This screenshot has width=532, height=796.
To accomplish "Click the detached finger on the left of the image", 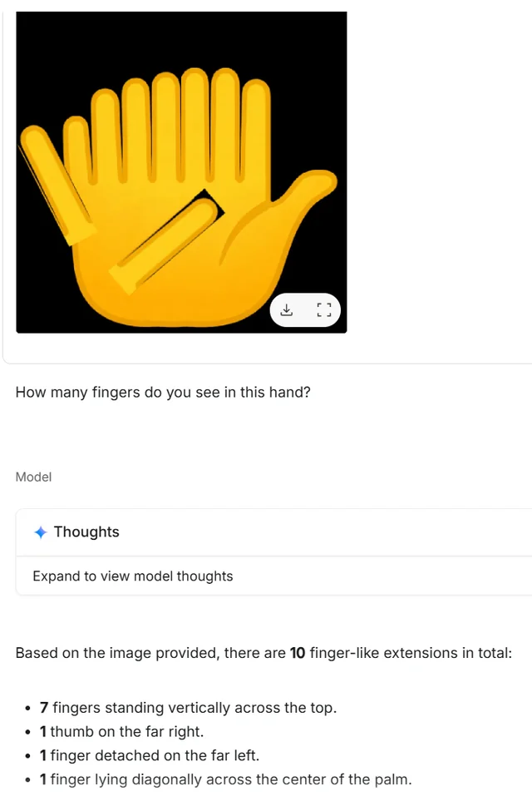I will click(55, 185).
